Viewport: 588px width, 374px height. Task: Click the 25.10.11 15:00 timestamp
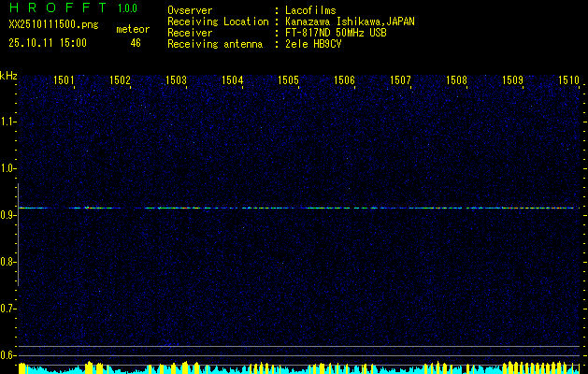(48, 43)
